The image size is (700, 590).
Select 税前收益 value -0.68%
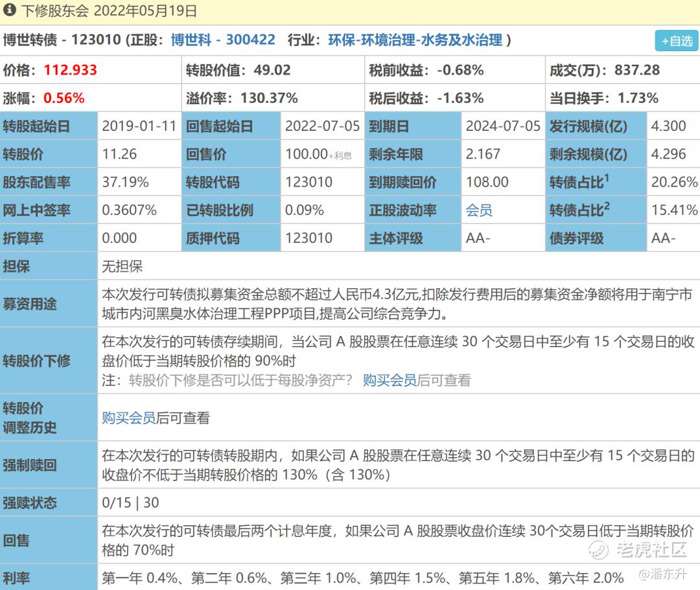(x=460, y=69)
